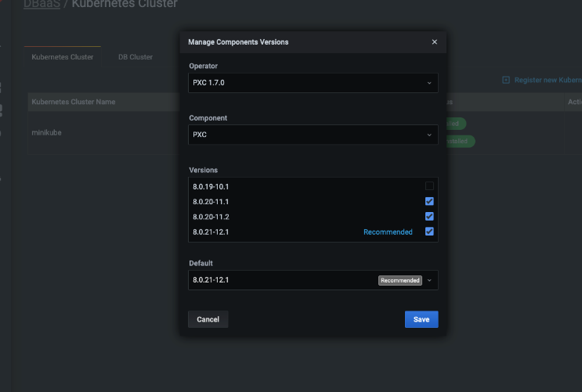
Task: Click the Manage Components Versions title
Action: (238, 42)
